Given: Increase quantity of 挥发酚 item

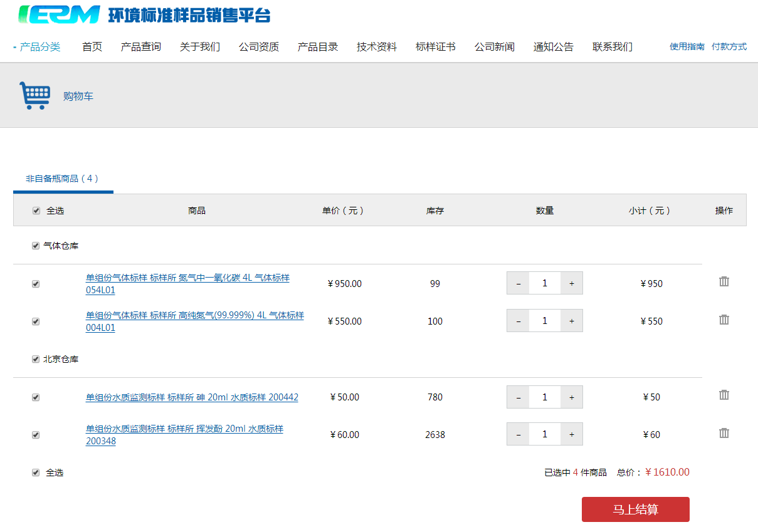Looking at the screenshot, I should [x=571, y=434].
